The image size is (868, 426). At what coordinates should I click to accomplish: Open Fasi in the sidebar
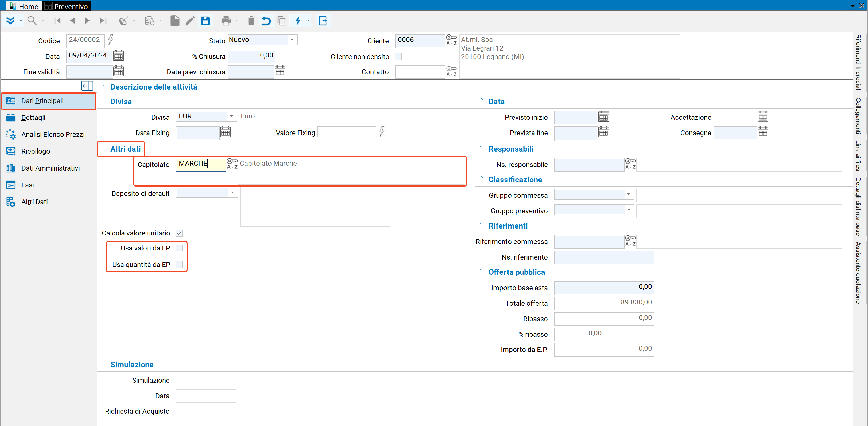click(x=28, y=185)
